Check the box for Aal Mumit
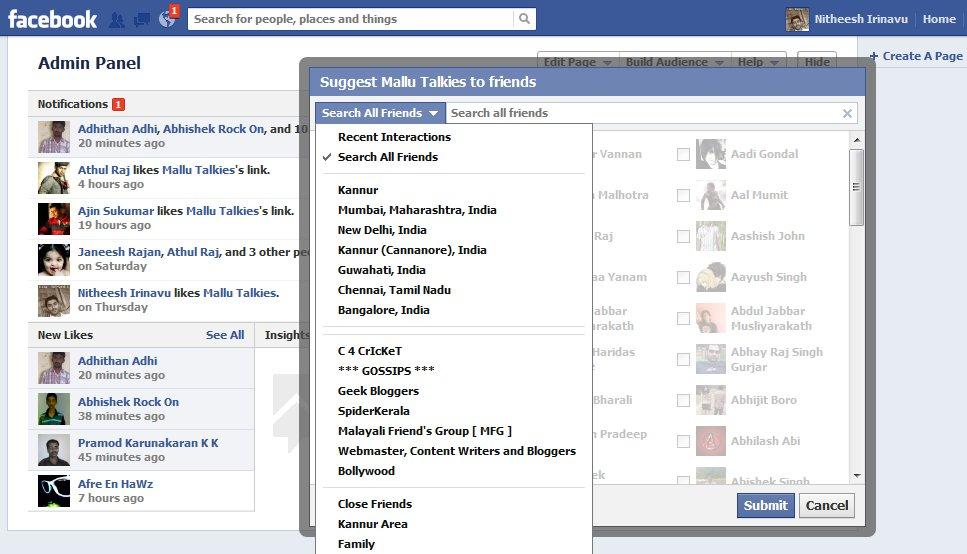The image size is (967, 554). [683, 196]
